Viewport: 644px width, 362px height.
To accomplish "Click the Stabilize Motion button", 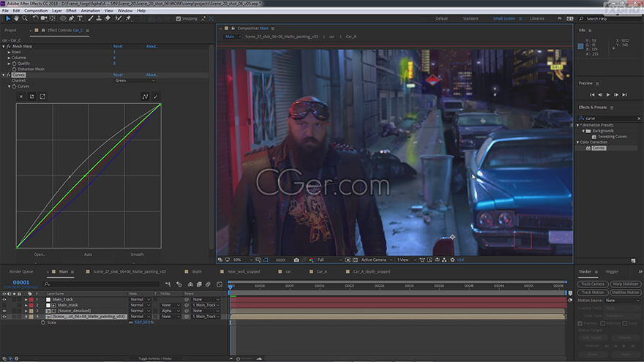I will 625,293.
